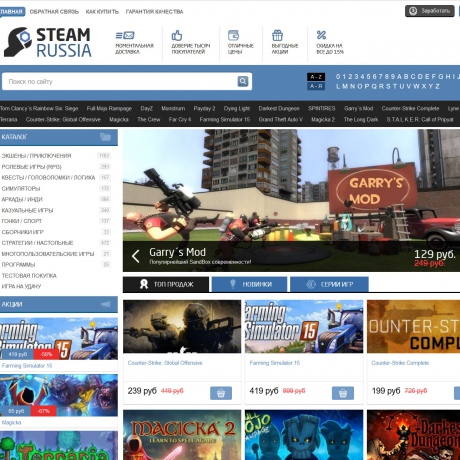Open S.T.A.L.K.E.R.: Call of Pripyat link
This screenshot has width=460, height=460.
pyautogui.click(x=420, y=119)
